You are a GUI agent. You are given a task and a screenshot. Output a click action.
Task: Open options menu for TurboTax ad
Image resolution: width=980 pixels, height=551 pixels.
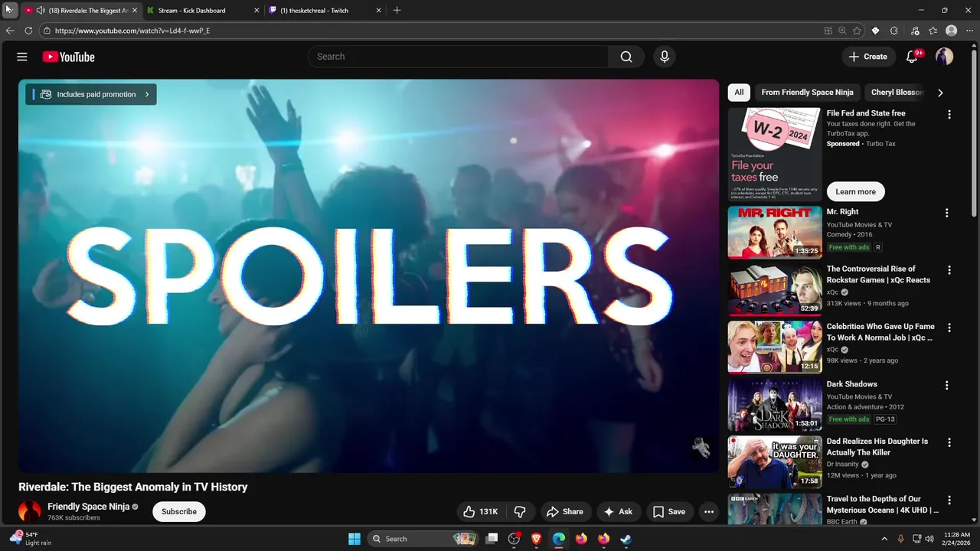(949, 115)
